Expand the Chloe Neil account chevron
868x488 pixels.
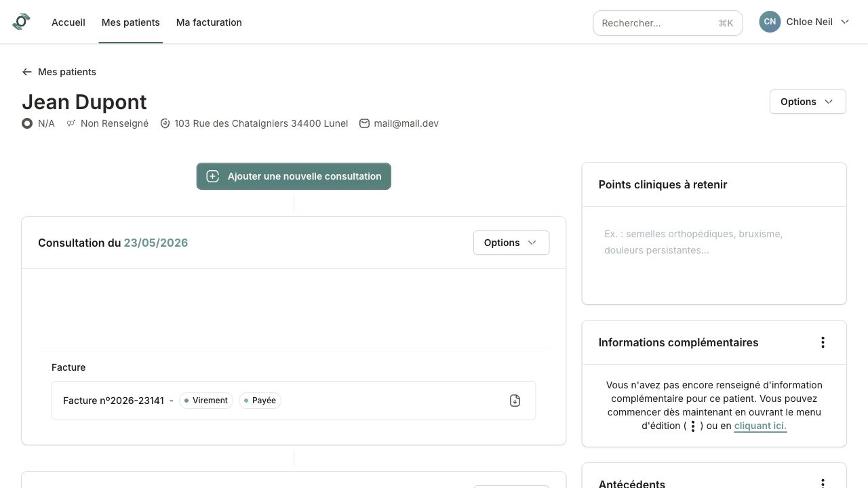(845, 22)
